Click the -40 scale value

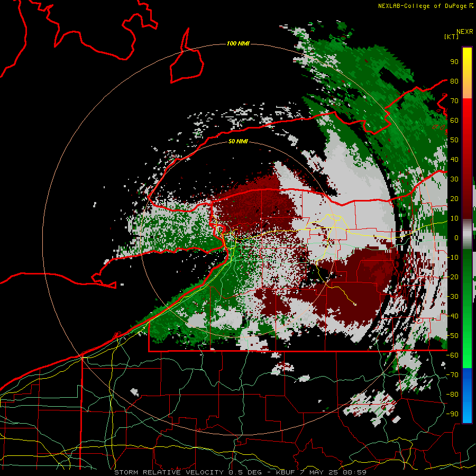(452, 316)
